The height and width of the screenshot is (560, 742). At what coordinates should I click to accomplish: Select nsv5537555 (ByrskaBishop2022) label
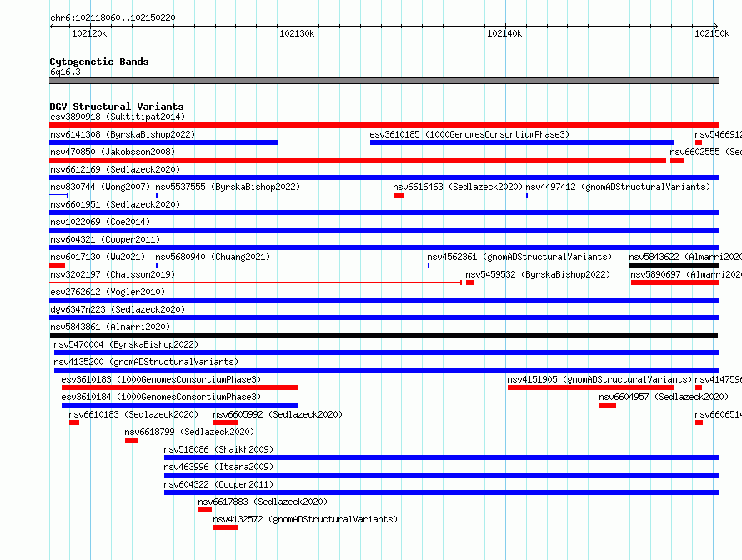(x=228, y=187)
